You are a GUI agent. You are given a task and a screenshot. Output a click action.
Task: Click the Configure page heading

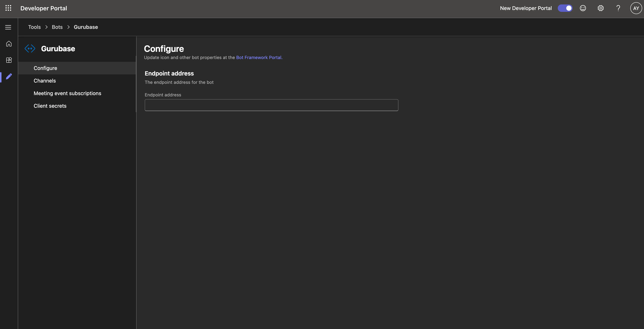pos(164,49)
